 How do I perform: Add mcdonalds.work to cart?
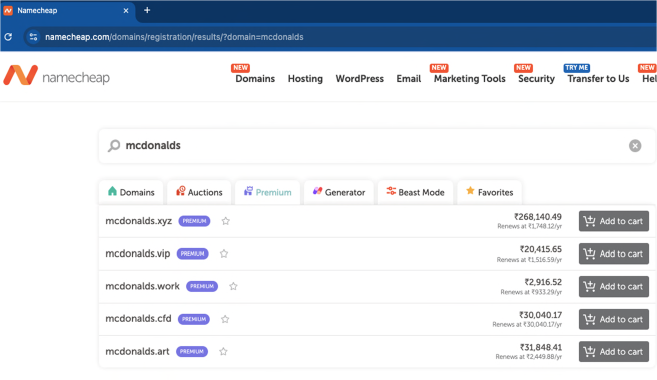point(614,287)
